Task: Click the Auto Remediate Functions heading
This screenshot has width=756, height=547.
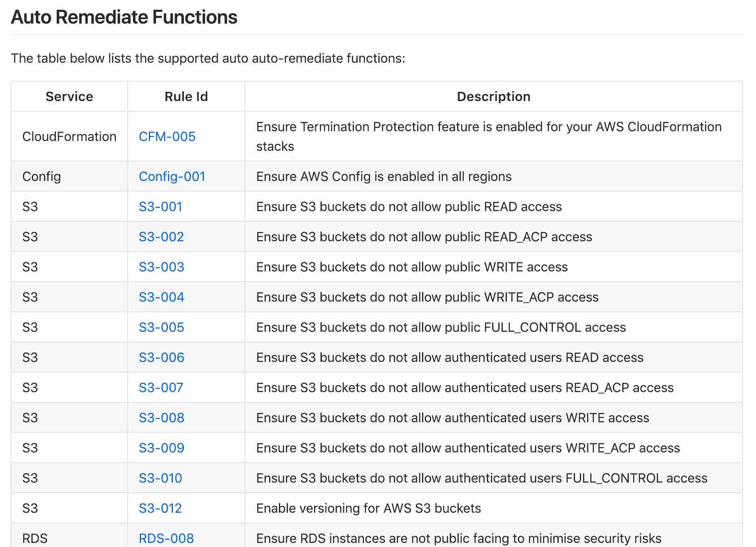Action: click(x=124, y=17)
